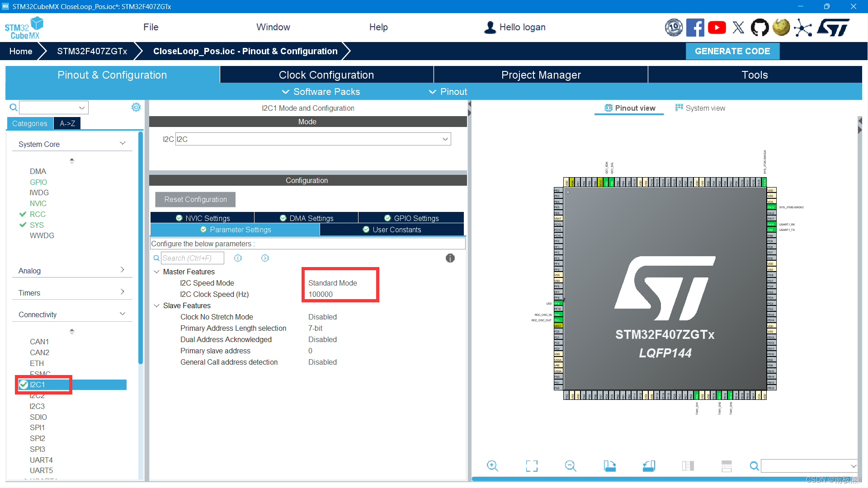Switch to System view

pyautogui.click(x=700, y=108)
